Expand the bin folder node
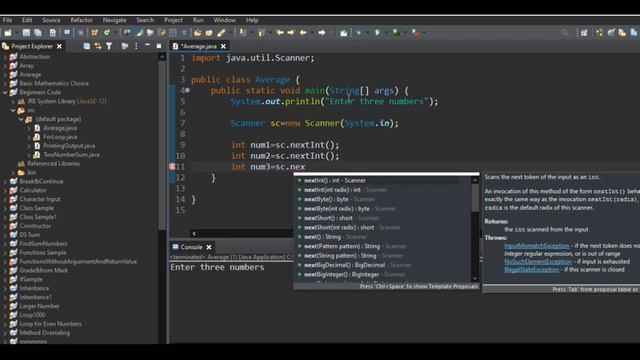Viewport: 640px width, 360px height. point(13,173)
